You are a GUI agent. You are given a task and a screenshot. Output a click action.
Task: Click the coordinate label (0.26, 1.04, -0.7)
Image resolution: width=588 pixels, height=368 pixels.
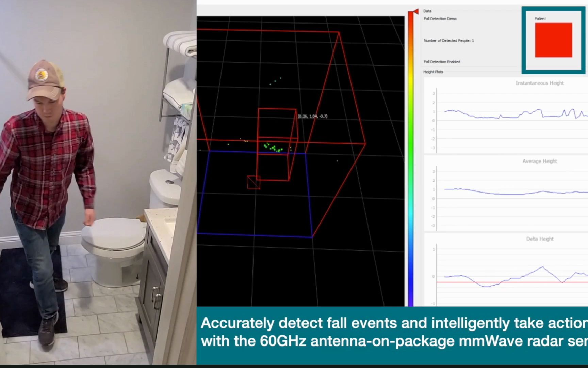coord(313,116)
